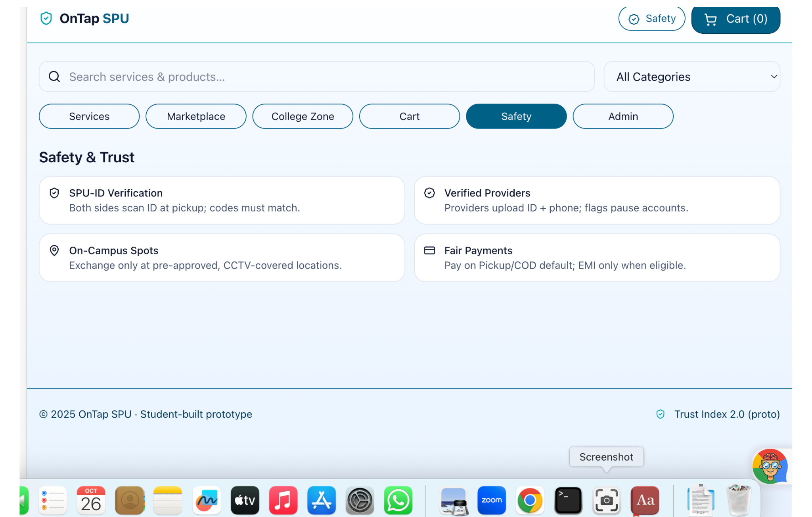Launch Google Chrome from the dock
The image size is (812, 517).
click(530, 500)
